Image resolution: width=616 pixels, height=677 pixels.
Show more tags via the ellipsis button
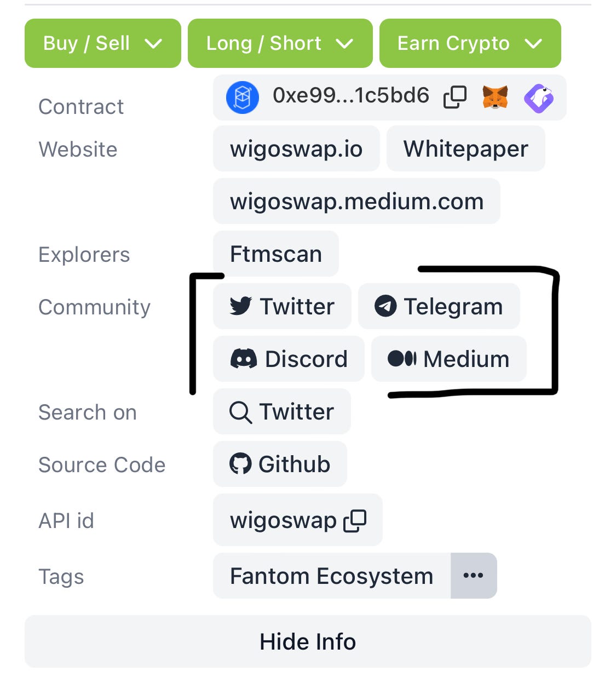(x=473, y=575)
